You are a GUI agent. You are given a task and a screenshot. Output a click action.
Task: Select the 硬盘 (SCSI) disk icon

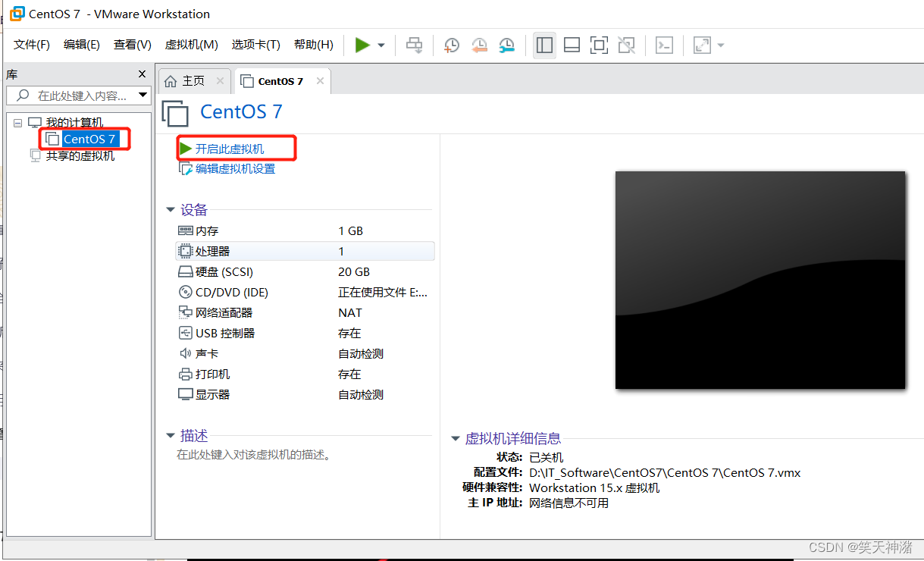pos(186,271)
